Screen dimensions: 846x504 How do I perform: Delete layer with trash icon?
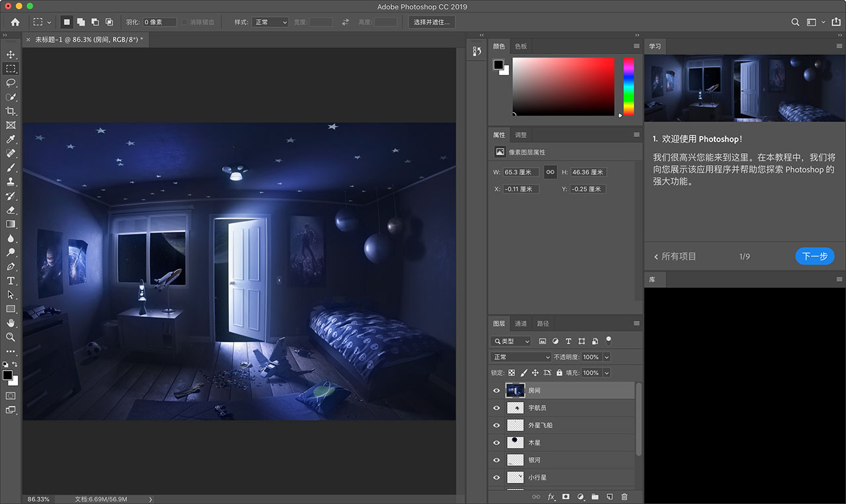point(624,497)
